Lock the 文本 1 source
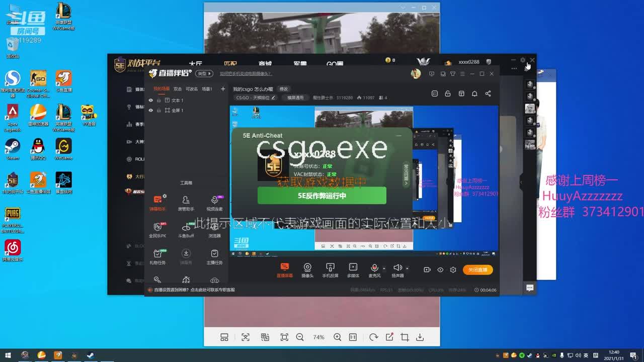This screenshot has width=644, height=362. point(159,101)
